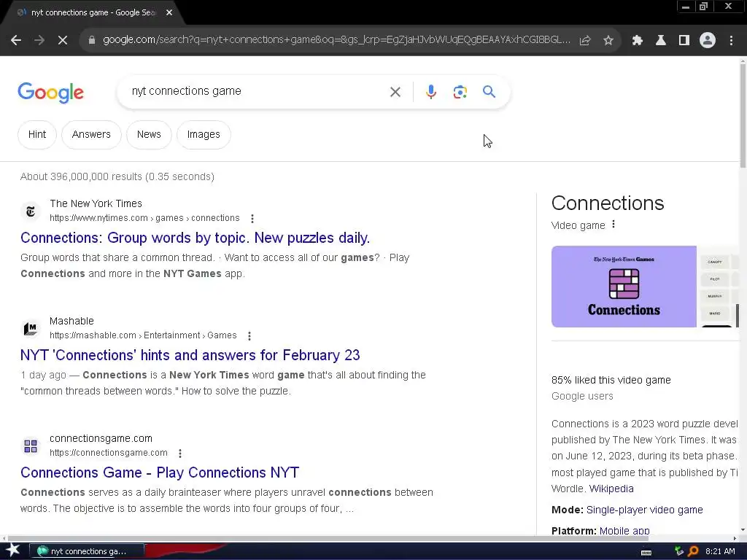Viewport: 747px width, 560px height.
Task: Search by image with Google Lens
Action: coord(460,92)
